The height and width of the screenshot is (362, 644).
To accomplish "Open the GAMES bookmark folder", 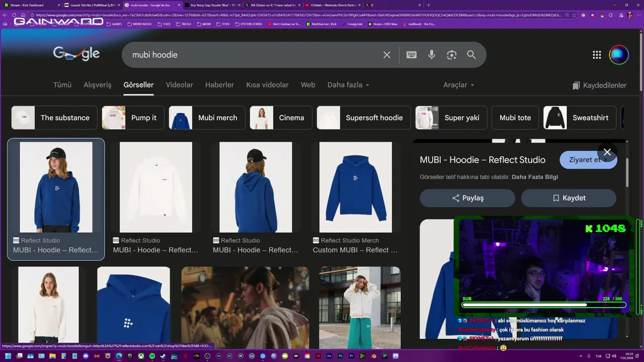I will tap(114, 24).
